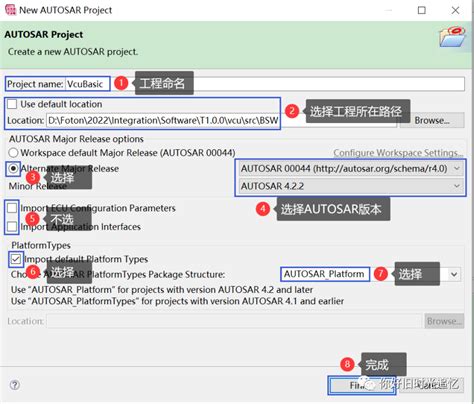Uncheck Import default Platform Types
The width and height of the screenshot is (474, 404).
point(16,259)
